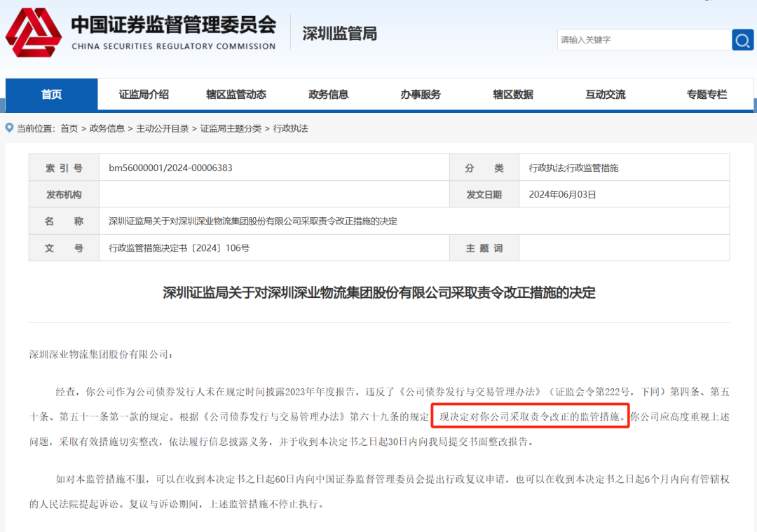The width and height of the screenshot is (757, 532).
Task: Go to 政务信息 breadcrumb link
Action: pos(107,128)
